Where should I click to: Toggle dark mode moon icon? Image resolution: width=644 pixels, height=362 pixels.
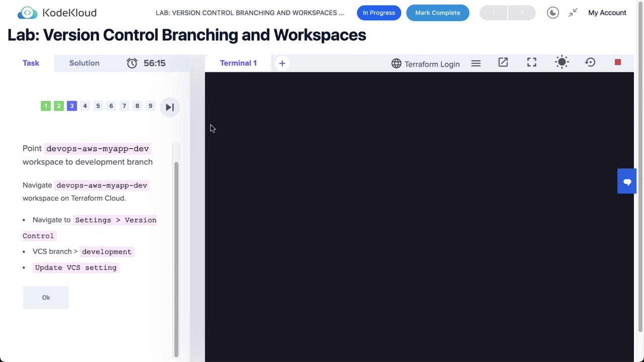point(553,13)
